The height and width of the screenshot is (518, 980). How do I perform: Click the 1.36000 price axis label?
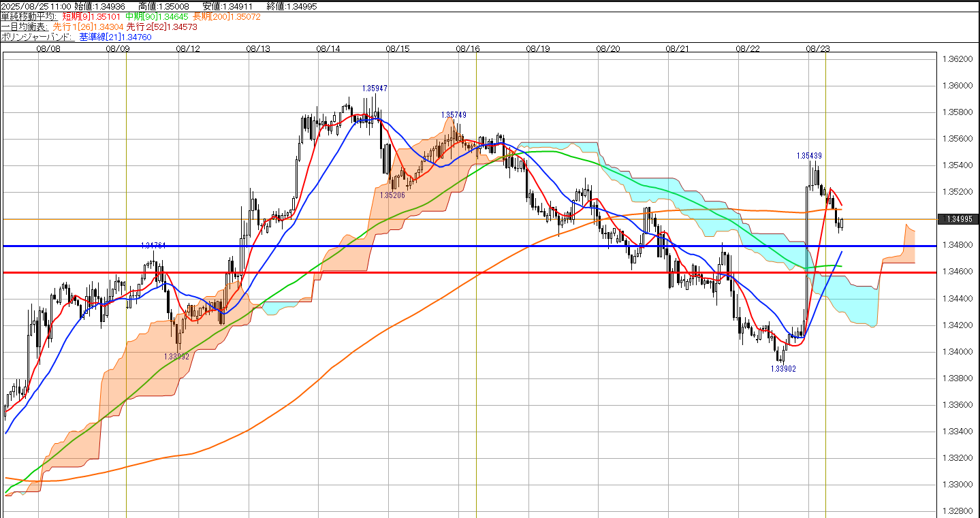(957, 86)
